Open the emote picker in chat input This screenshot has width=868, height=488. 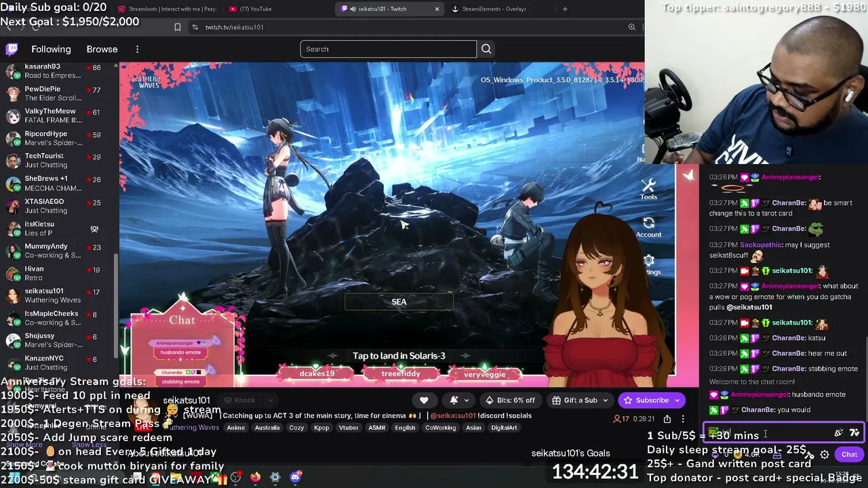pyautogui.click(x=839, y=433)
